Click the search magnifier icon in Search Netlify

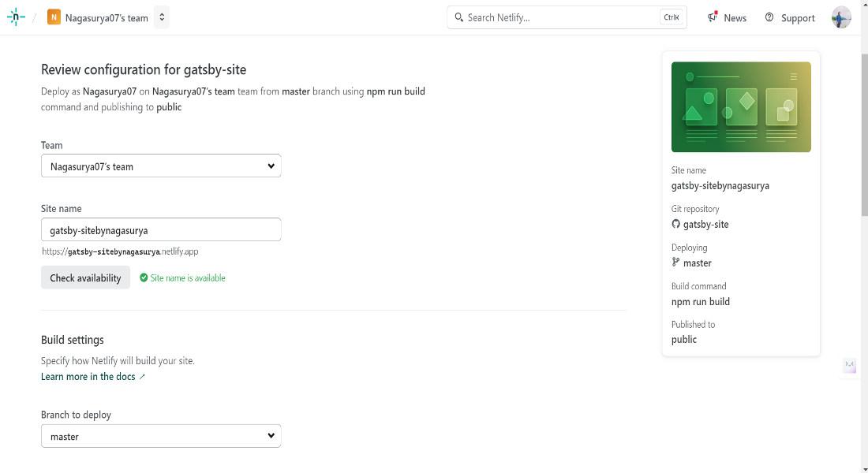coord(459,16)
